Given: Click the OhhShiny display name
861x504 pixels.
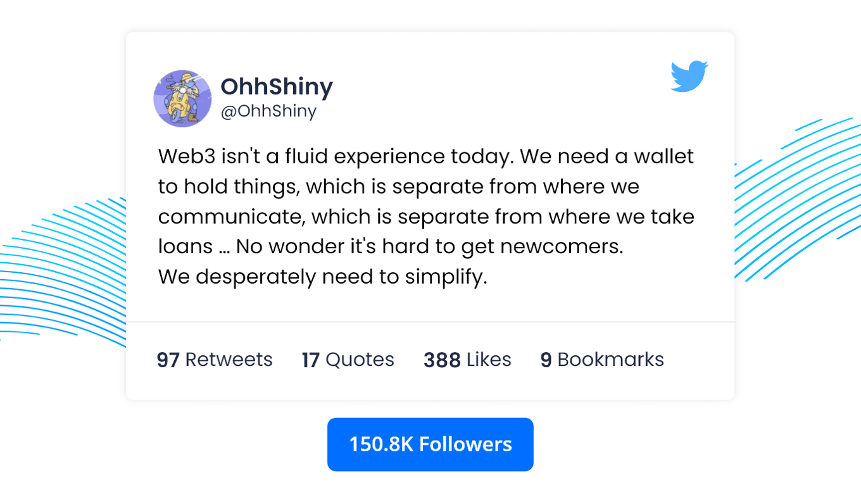Looking at the screenshot, I should 277,87.
